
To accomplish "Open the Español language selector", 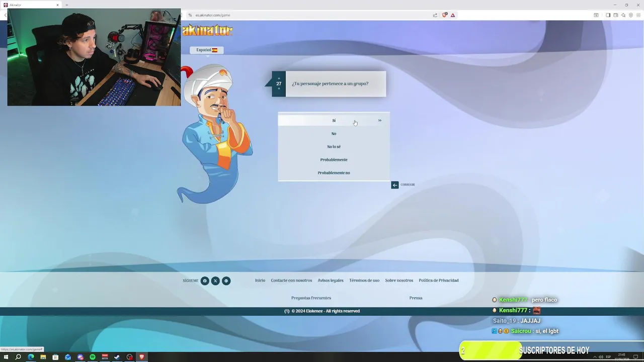I will (206, 50).
